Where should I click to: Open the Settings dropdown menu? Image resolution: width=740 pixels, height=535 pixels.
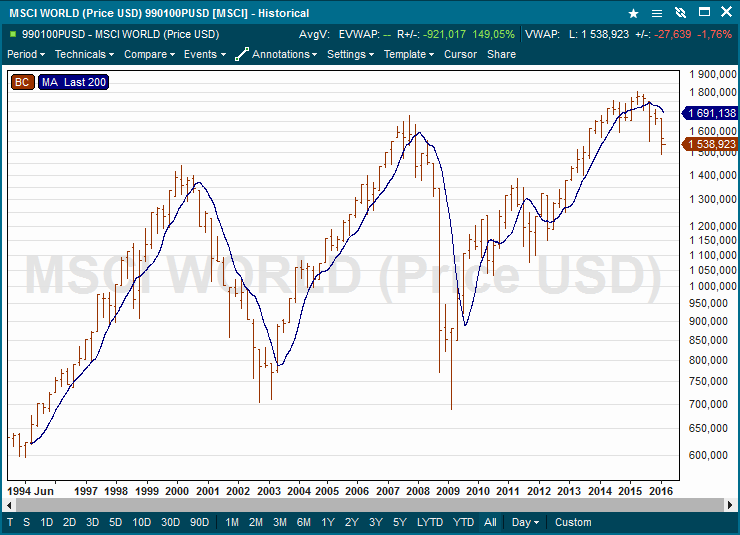pyautogui.click(x=350, y=54)
